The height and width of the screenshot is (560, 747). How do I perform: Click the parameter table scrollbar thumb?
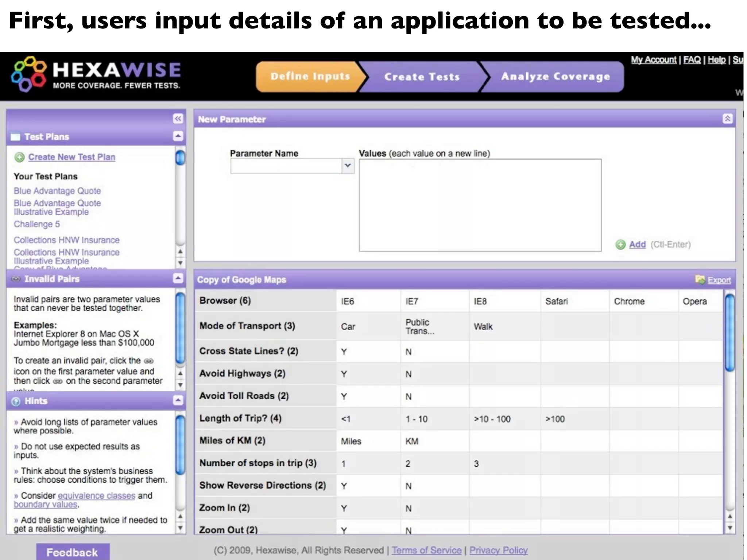pos(729,332)
